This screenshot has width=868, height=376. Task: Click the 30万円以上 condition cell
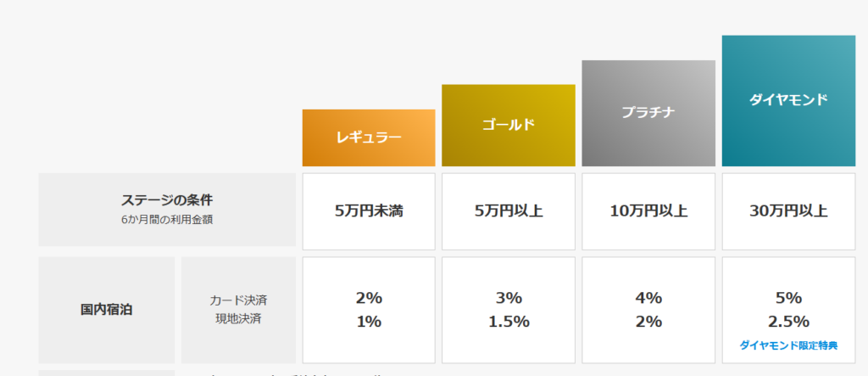pos(788,211)
